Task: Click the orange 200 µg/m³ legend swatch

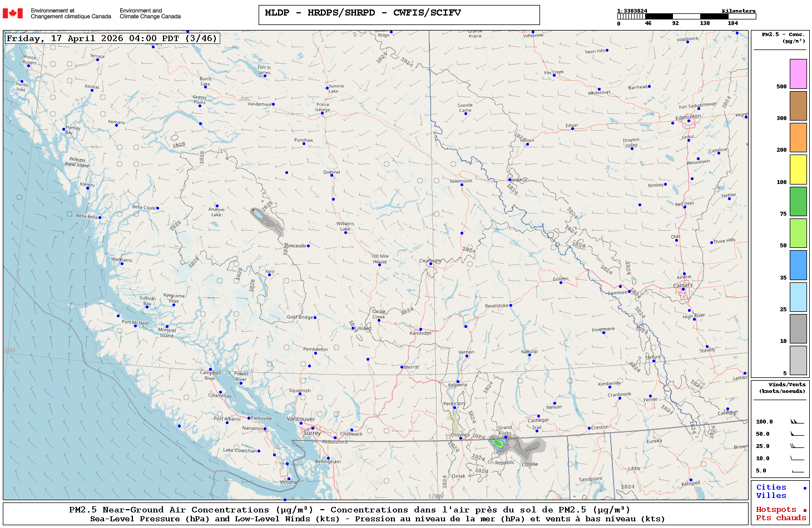Action: pos(798,137)
